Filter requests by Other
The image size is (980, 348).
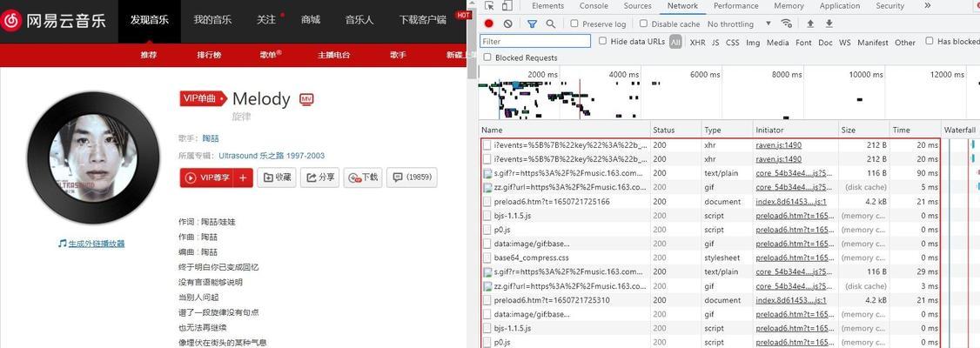[905, 43]
